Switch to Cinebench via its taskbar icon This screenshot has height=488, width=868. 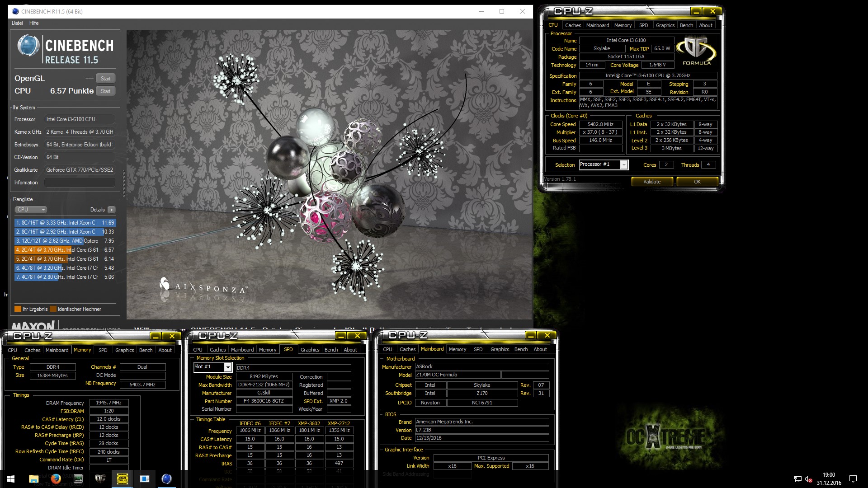[166, 479]
